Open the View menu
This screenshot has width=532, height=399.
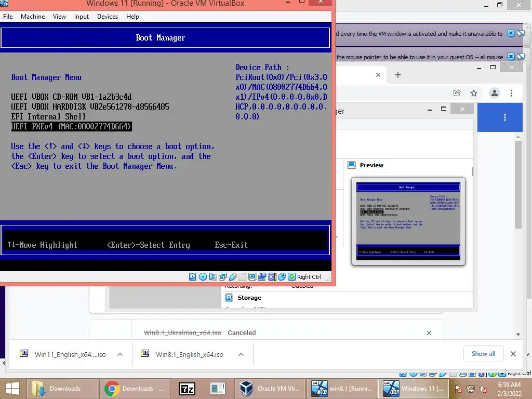pos(59,17)
